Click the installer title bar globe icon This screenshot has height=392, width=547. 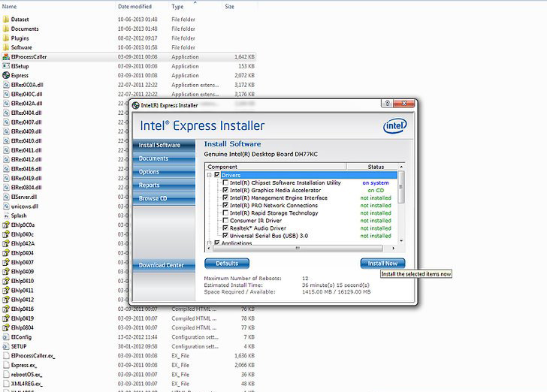[x=136, y=105]
